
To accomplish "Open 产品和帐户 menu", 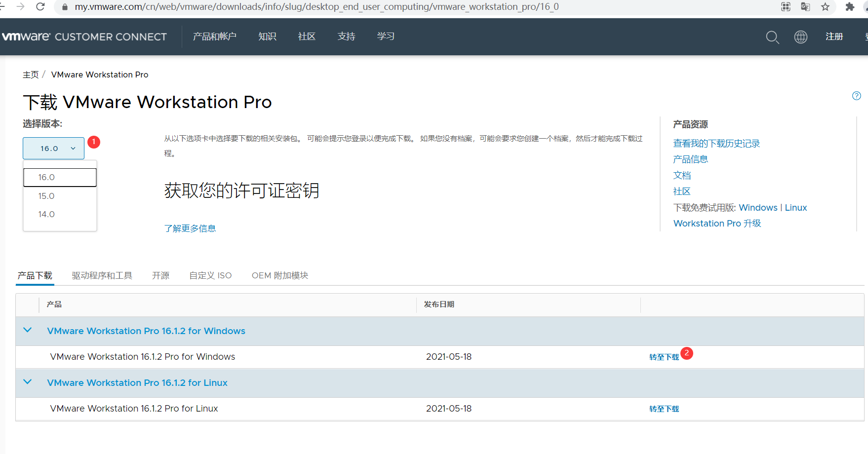I will click(215, 37).
